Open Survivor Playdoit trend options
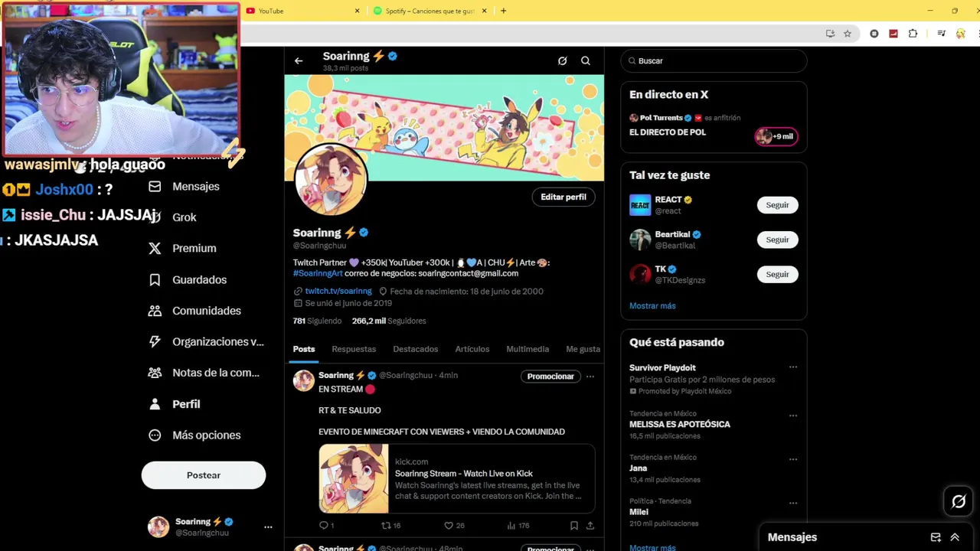Image resolution: width=980 pixels, height=551 pixels. tap(793, 367)
